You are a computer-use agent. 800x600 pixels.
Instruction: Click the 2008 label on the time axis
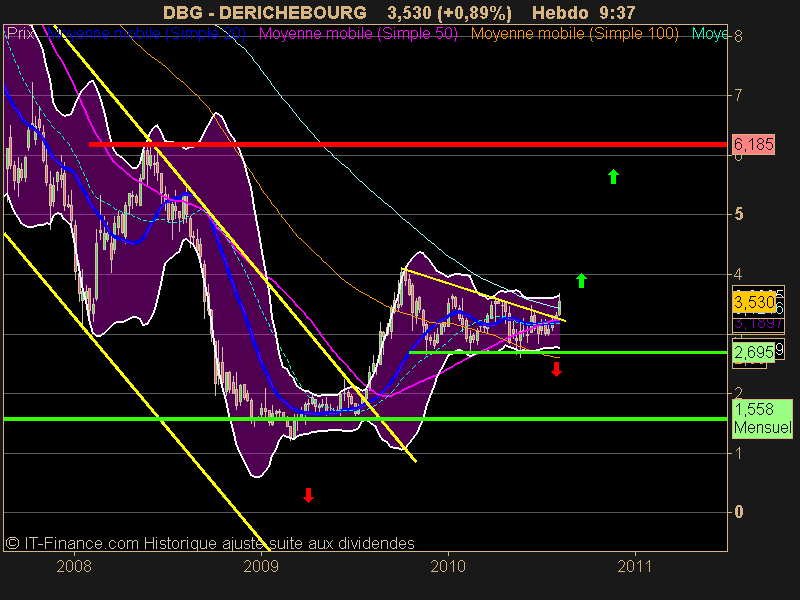click(x=74, y=566)
